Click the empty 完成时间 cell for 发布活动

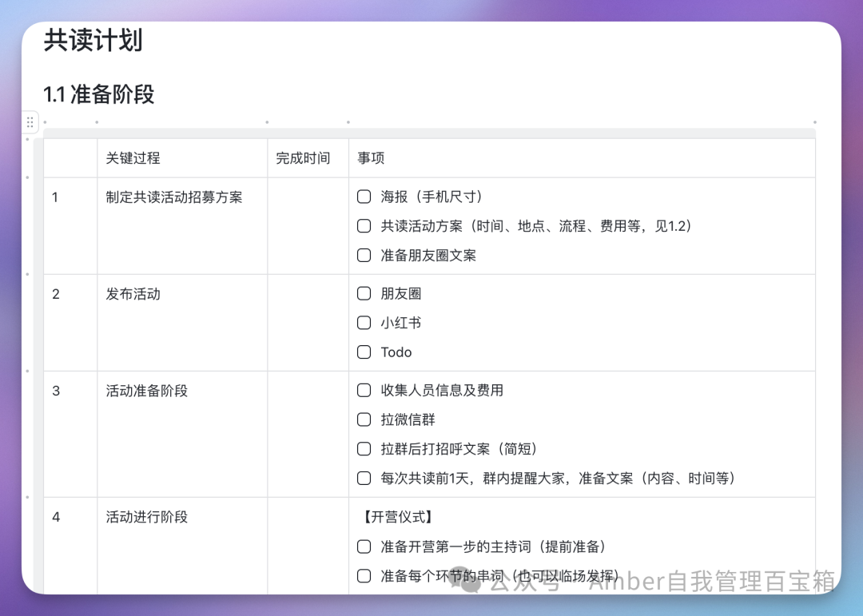(308, 323)
